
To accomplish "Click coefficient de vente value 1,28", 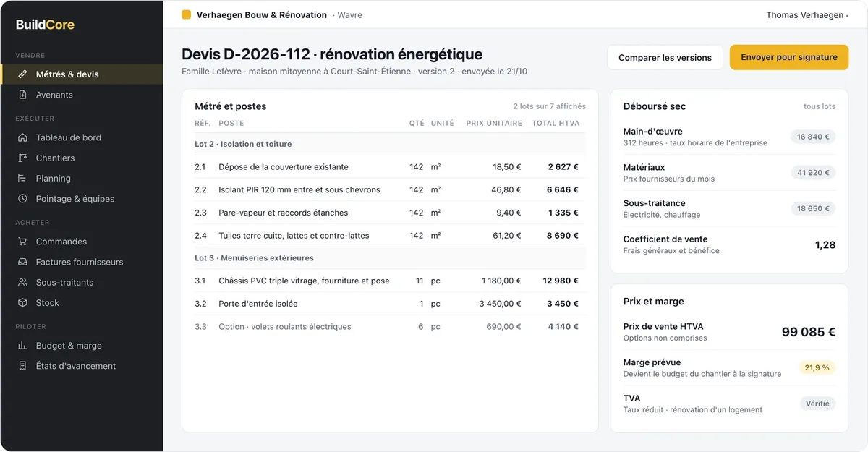I will [x=825, y=244].
